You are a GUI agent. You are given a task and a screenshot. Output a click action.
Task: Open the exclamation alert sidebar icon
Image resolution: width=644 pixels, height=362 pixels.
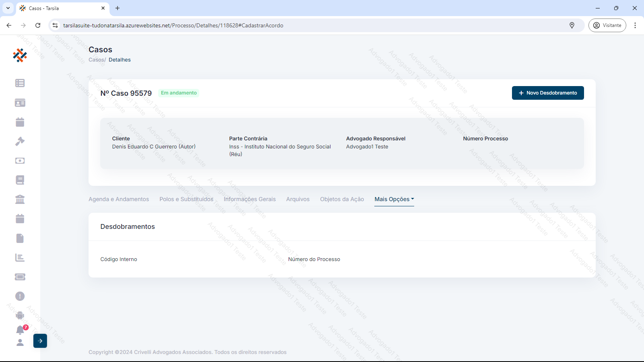pyautogui.click(x=20, y=296)
